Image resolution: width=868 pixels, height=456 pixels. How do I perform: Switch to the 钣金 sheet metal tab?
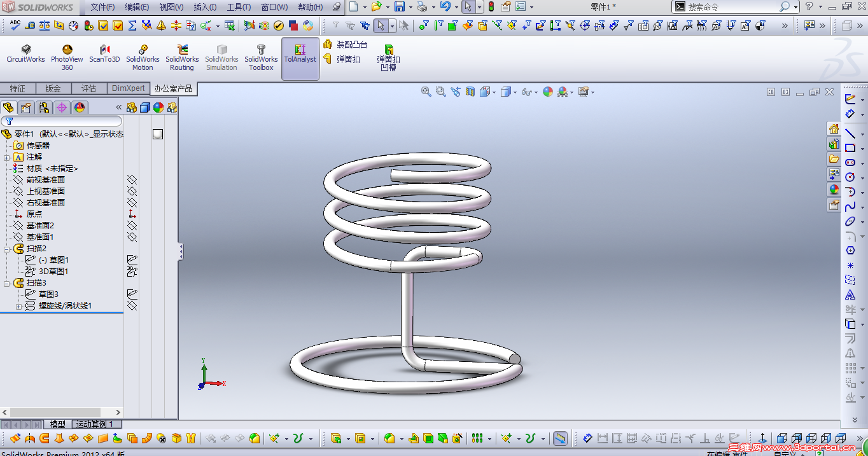[53, 88]
